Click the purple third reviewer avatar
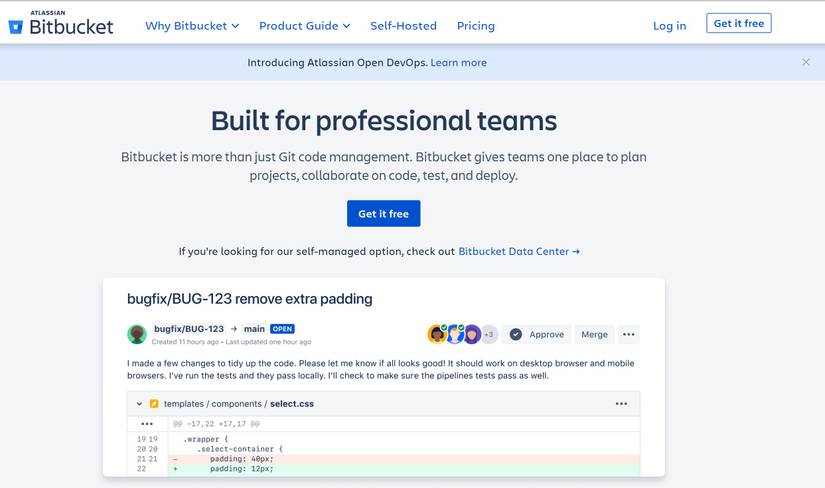Screen dimensions: 825x488 point(472,334)
